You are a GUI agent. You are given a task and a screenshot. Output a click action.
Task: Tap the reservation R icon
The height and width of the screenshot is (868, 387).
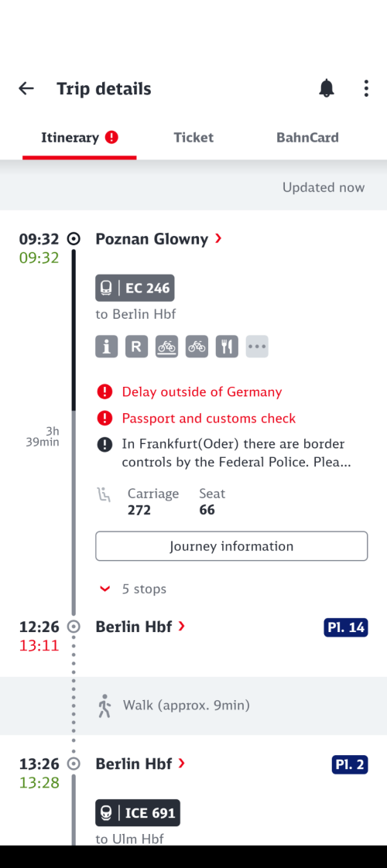[x=137, y=347]
